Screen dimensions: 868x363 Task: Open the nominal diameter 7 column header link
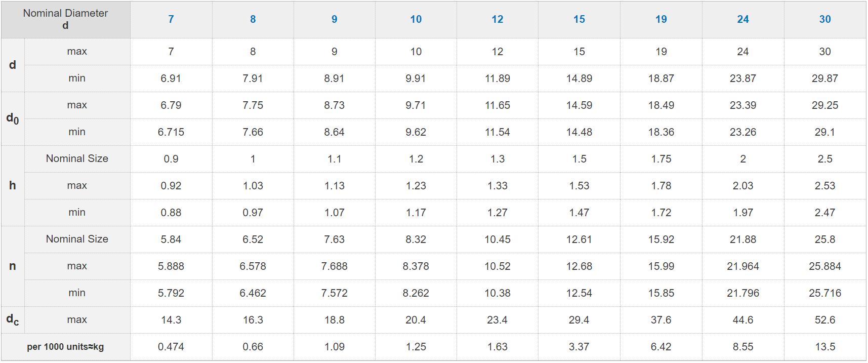[x=171, y=19]
